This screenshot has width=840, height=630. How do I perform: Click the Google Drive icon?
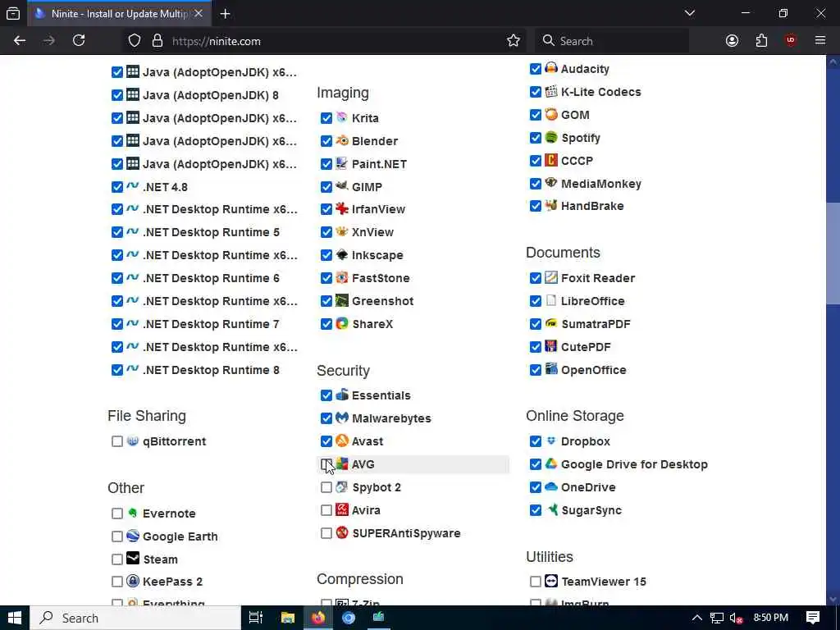(x=550, y=464)
